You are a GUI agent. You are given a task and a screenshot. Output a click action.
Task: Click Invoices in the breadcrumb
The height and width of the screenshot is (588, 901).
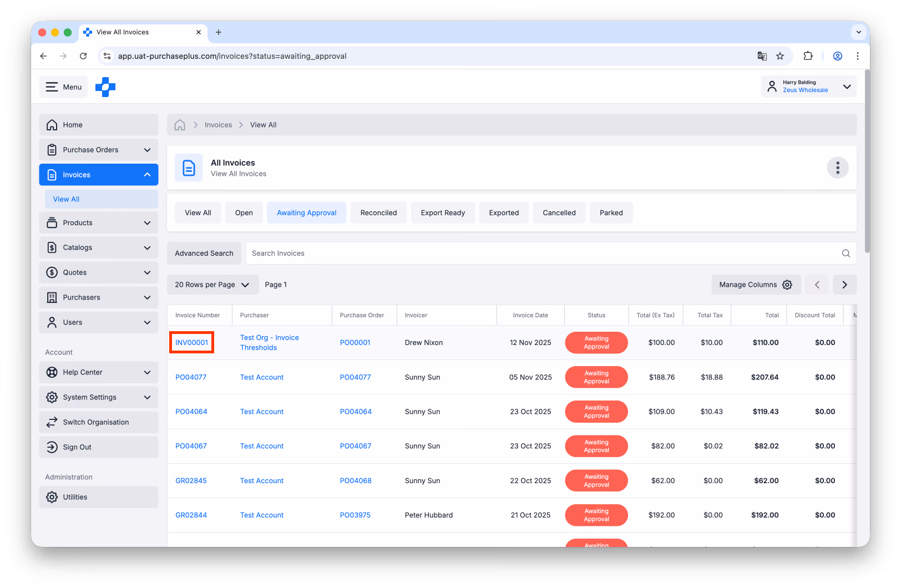(x=219, y=125)
